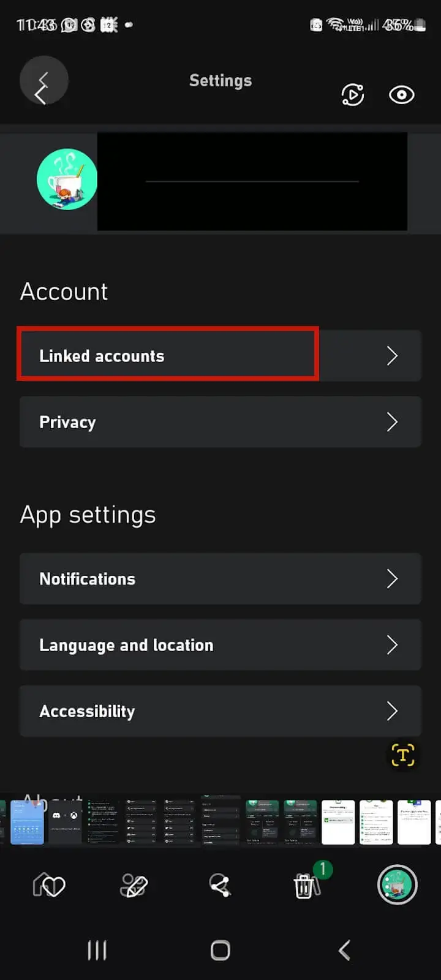Tap the back arrow beside Settings
Screen dimensions: 441x980
[x=43, y=81]
